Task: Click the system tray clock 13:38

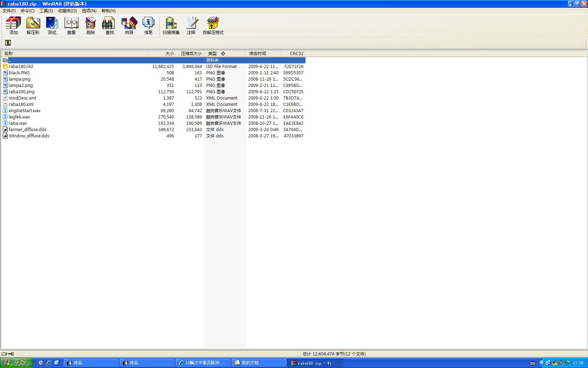Action: tap(578, 363)
